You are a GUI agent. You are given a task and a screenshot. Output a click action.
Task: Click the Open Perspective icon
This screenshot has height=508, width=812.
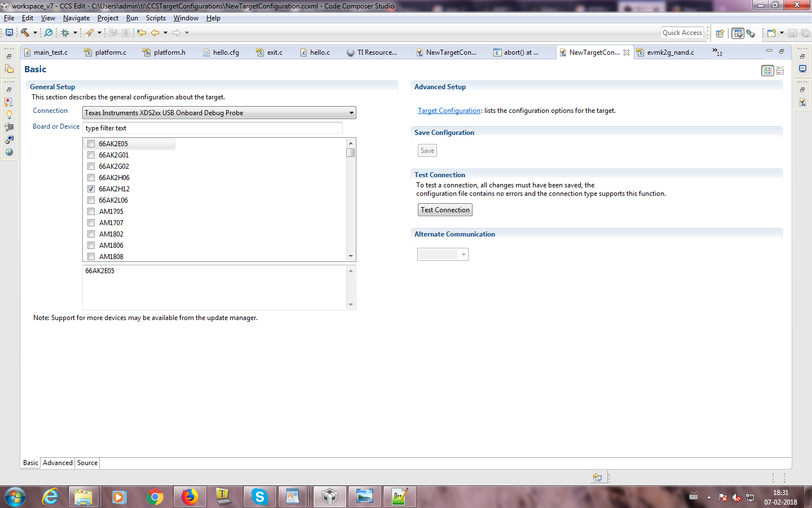pos(720,33)
